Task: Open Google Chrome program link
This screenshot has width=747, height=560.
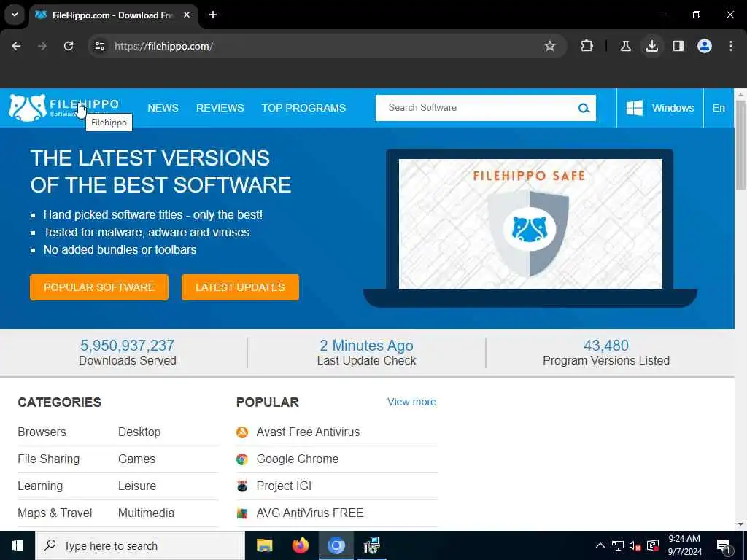Action: pos(298,459)
